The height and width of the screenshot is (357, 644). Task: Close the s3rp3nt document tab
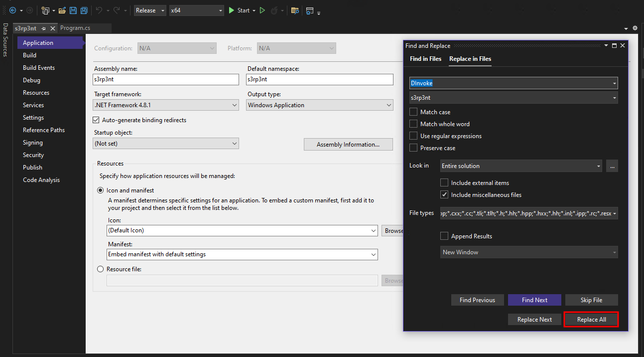tap(52, 28)
